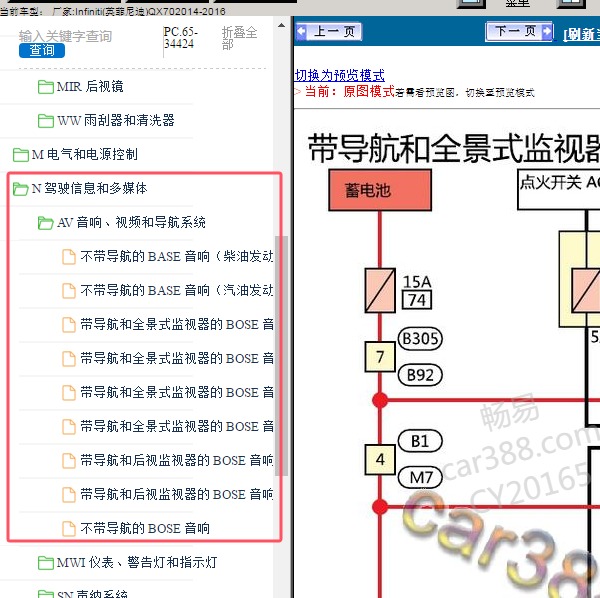Click the WW 雨刮器和清洗器 folder icon

click(46, 121)
